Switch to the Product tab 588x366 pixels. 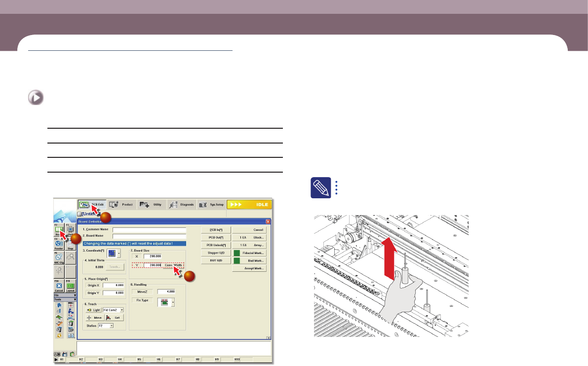point(121,205)
